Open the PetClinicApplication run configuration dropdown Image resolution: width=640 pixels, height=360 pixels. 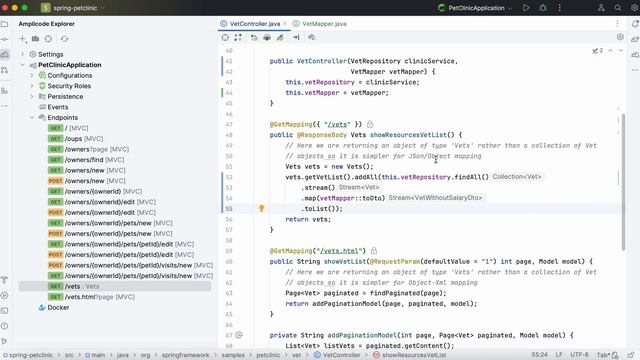tap(474, 8)
